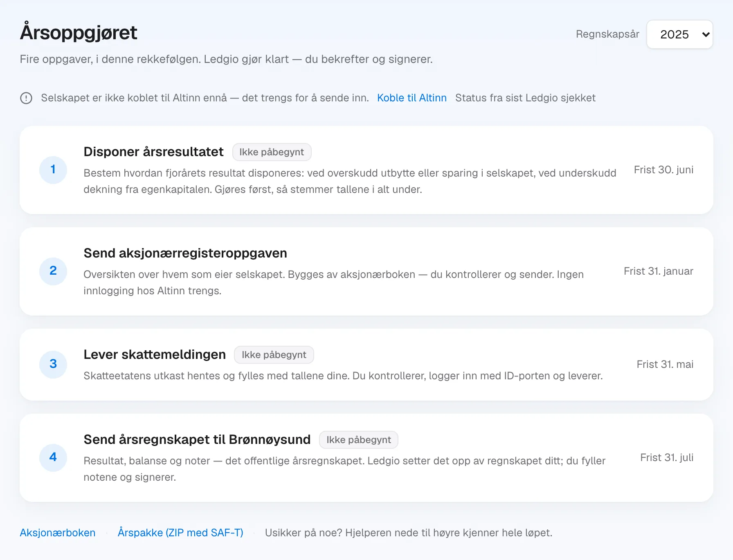Open Disponer årsresultatet task heading
The width and height of the screenshot is (733, 560).
pos(153,152)
